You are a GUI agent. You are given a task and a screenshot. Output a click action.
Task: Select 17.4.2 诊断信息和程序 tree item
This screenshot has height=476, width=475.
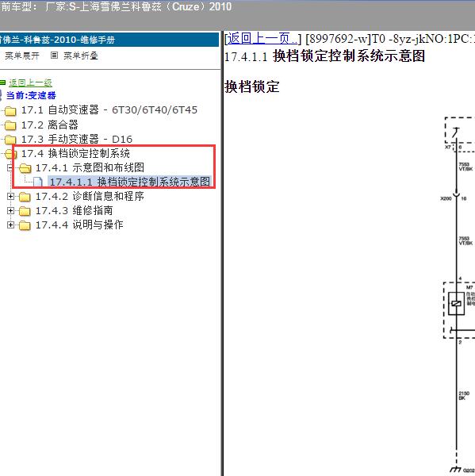pos(90,197)
